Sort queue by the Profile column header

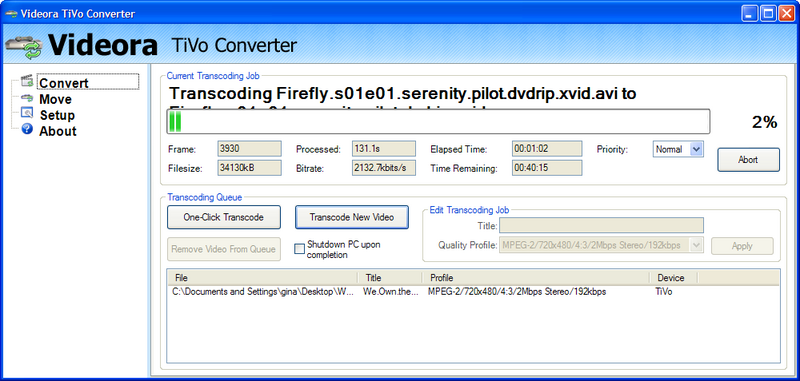pyautogui.click(x=536, y=278)
